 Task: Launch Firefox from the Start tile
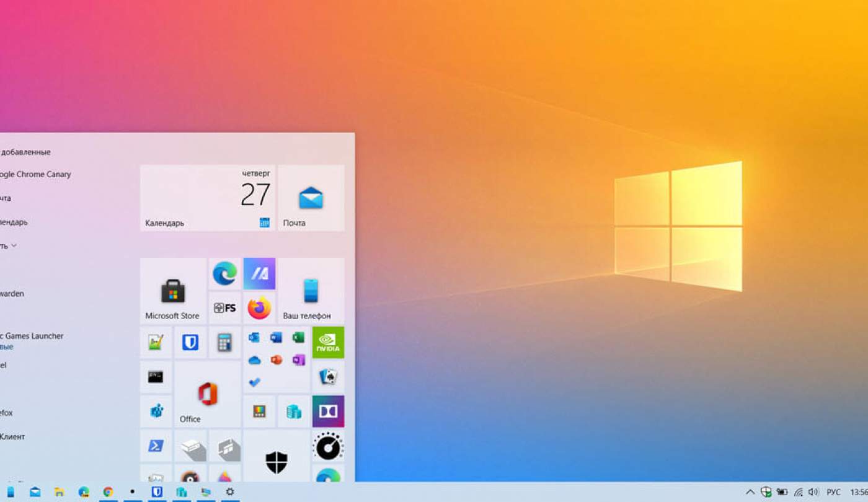259,307
